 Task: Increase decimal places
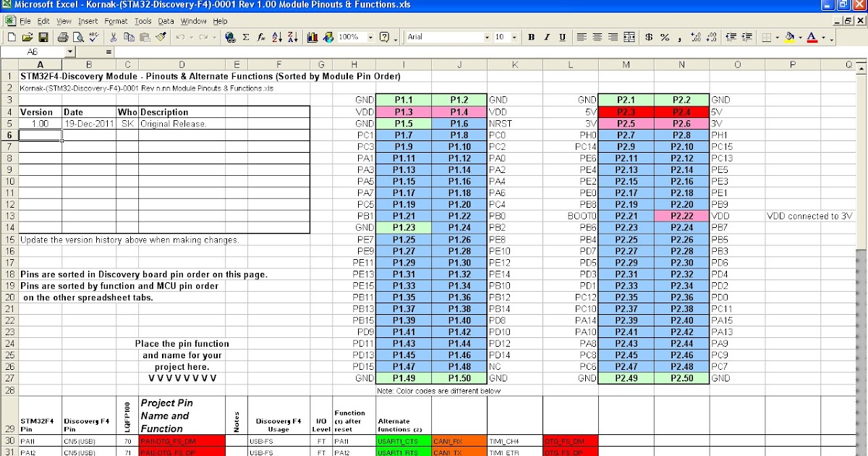point(695,37)
